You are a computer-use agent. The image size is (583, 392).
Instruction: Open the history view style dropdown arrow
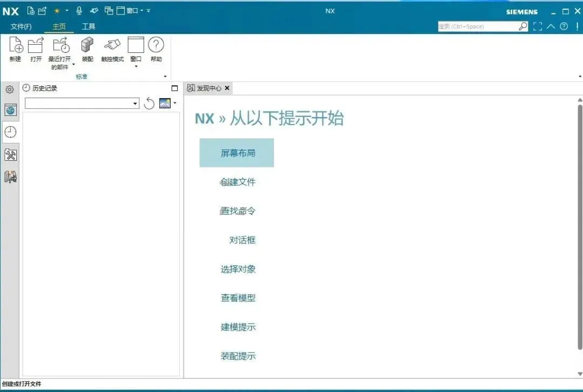coord(175,103)
